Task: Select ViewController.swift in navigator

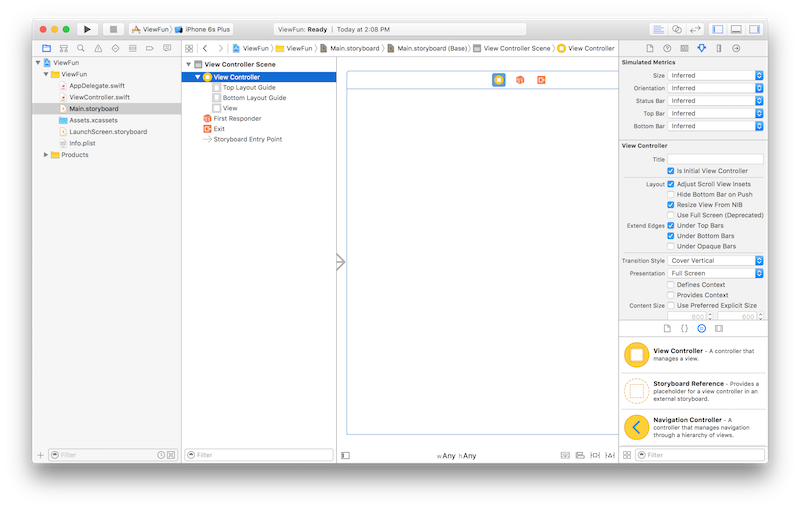Action: pyautogui.click(x=99, y=97)
